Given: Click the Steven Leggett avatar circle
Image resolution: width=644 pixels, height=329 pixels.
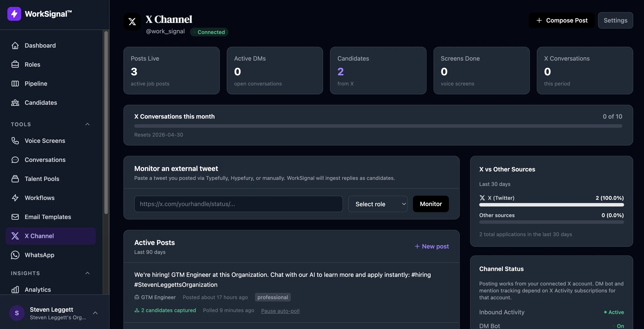Looking at the screenshot, I should (17, 313).
